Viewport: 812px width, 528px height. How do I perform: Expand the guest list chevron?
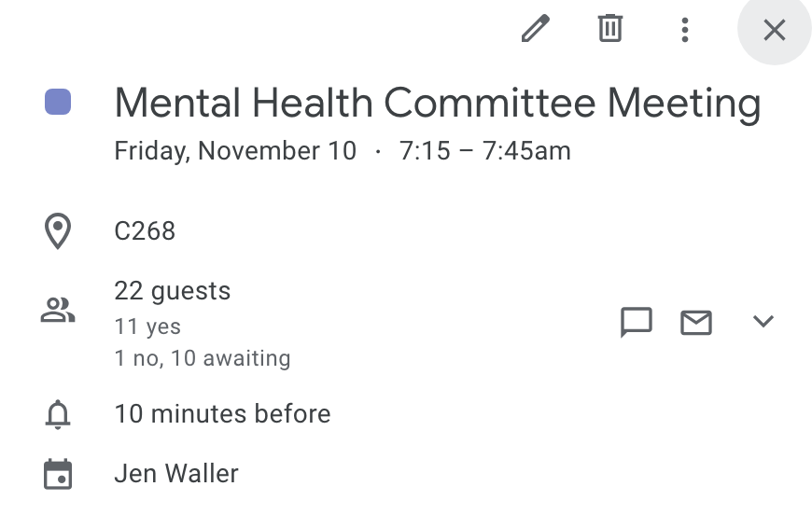(763, 322)
